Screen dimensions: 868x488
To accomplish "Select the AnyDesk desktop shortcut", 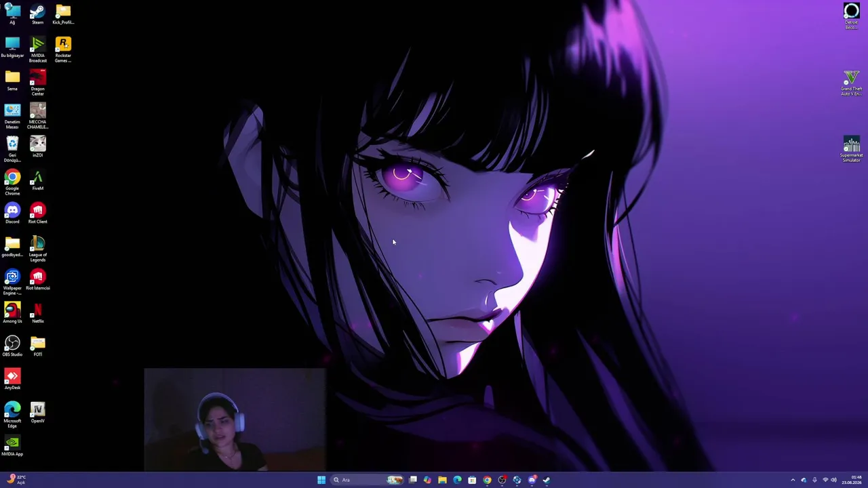I will (x=12, y=380).
